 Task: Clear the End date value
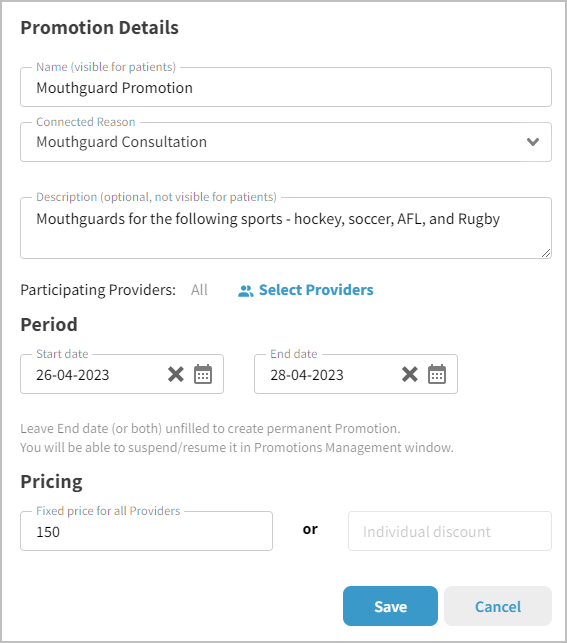(x=410, y=374)
